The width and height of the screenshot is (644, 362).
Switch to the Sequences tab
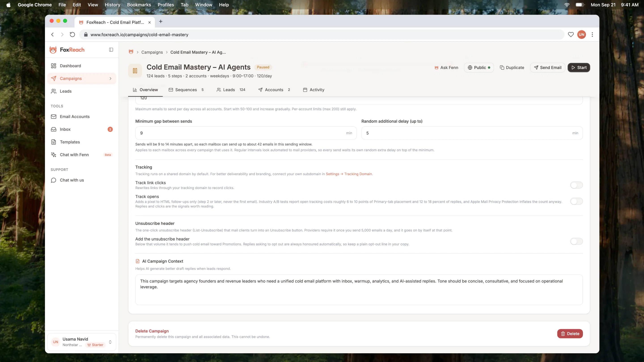(186, 90)
